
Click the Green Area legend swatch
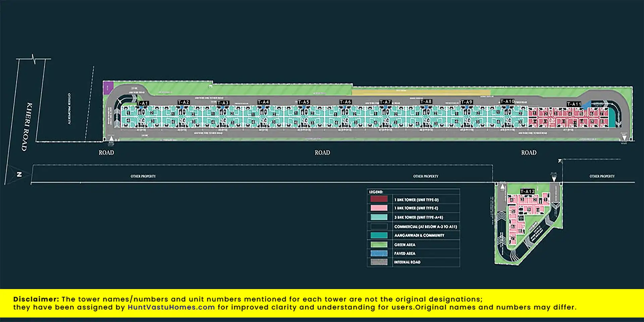(379, 245)
